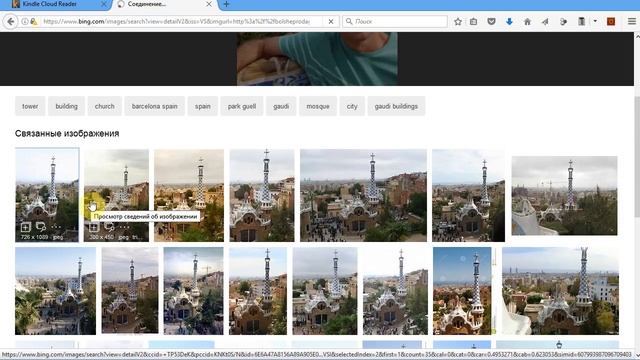Click the paper plane send icon
This screenshot has height=360, width=640.
click(x=545, y=22)
